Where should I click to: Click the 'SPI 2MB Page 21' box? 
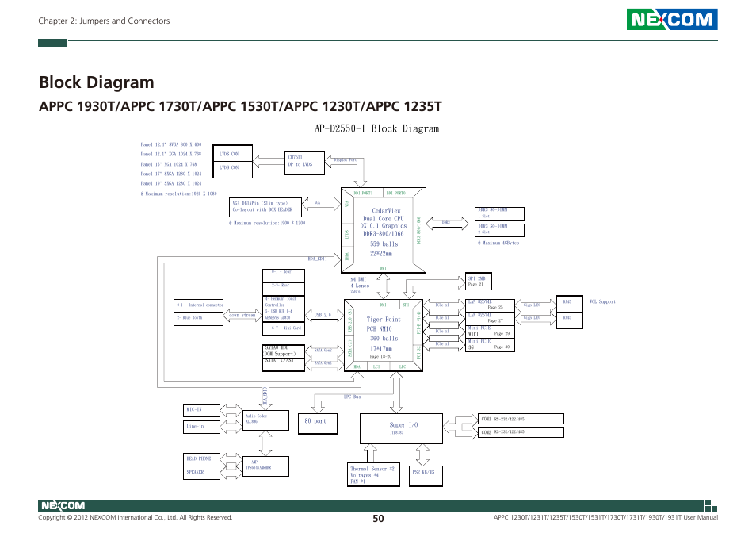479,282
